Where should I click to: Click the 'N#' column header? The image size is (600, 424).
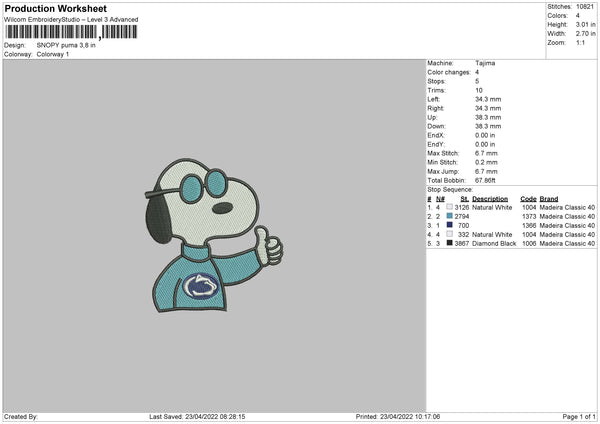[440, 199]
